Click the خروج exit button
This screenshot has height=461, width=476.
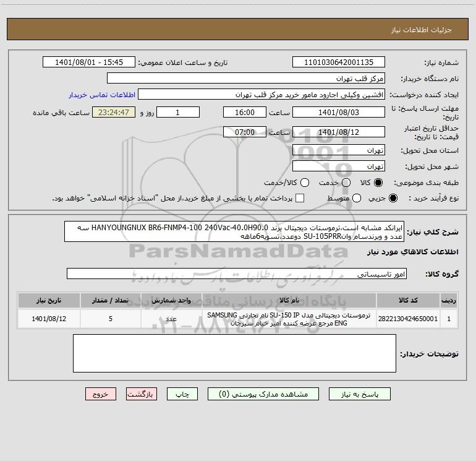point(101,394)
